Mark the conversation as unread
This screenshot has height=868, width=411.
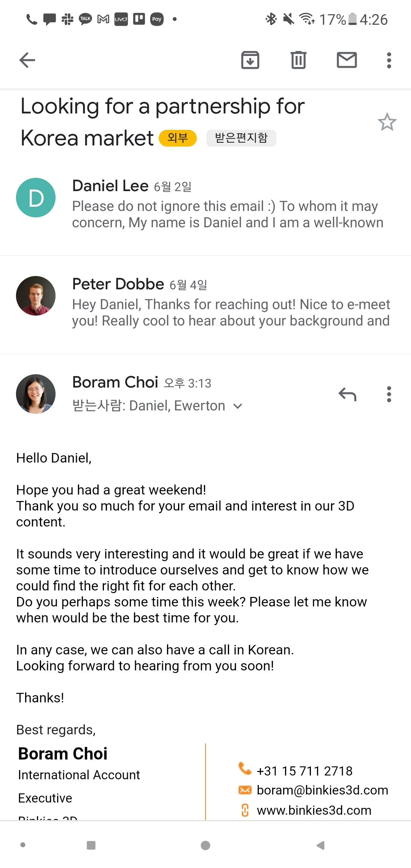[x=347, y=60]
